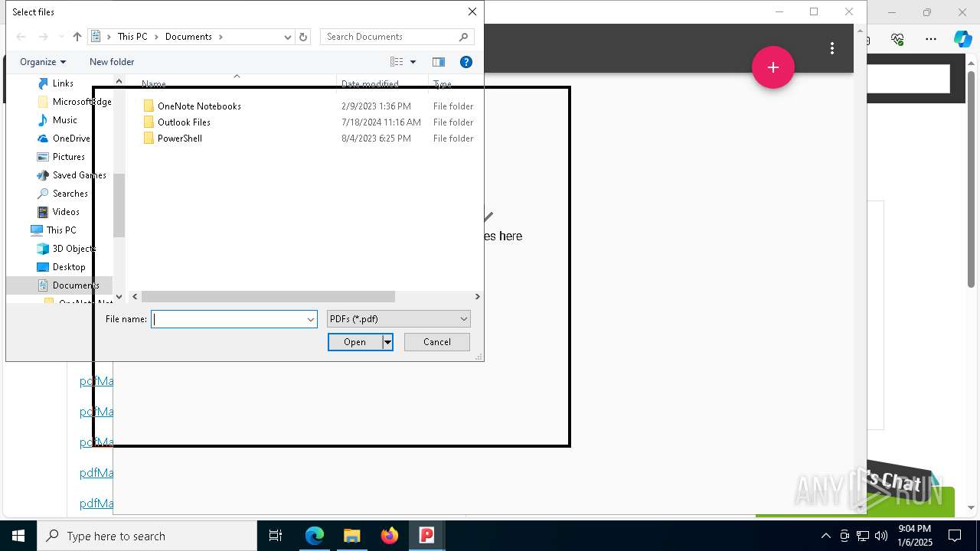Expand the Open button split arrow
Screen dimensions: 980x551
pos(387,342)
